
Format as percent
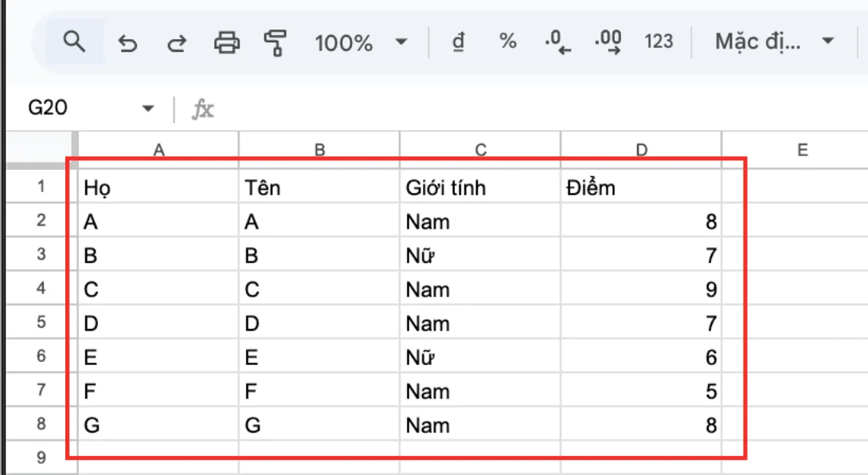[x=507, y=41]
